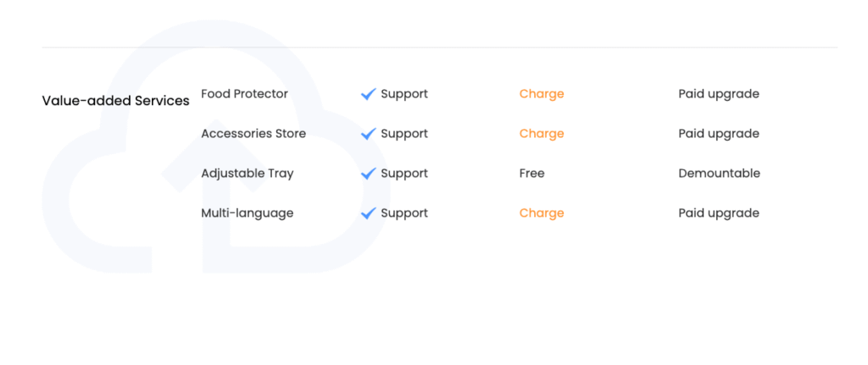Click the orange Charge text for Accessories Store
868x365 pixels.
click(x=542, y=134)
